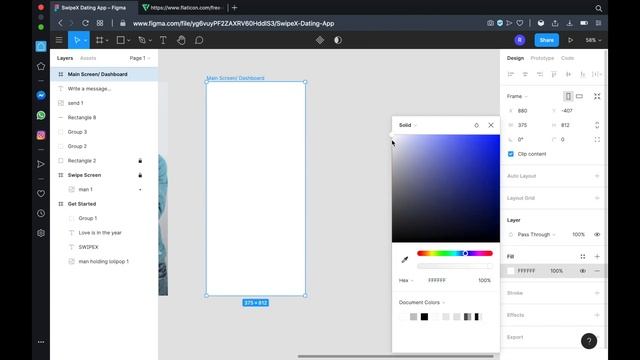The width and height of the screenshot is (640, 360).
Task: Switch to the Code tab
Action: click(x=567, y=58)
